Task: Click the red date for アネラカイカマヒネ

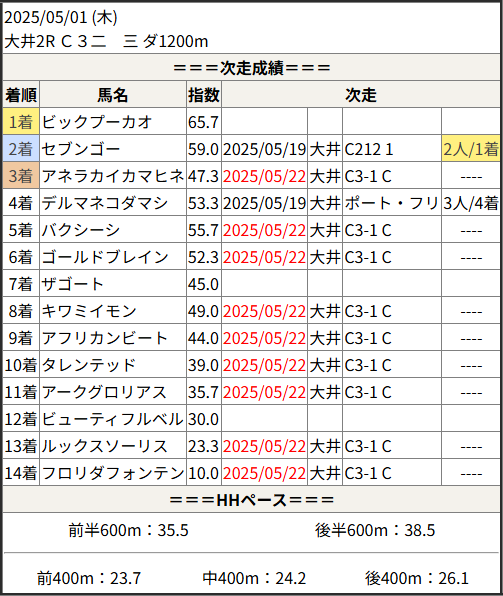Action: (x=264, y=176)
